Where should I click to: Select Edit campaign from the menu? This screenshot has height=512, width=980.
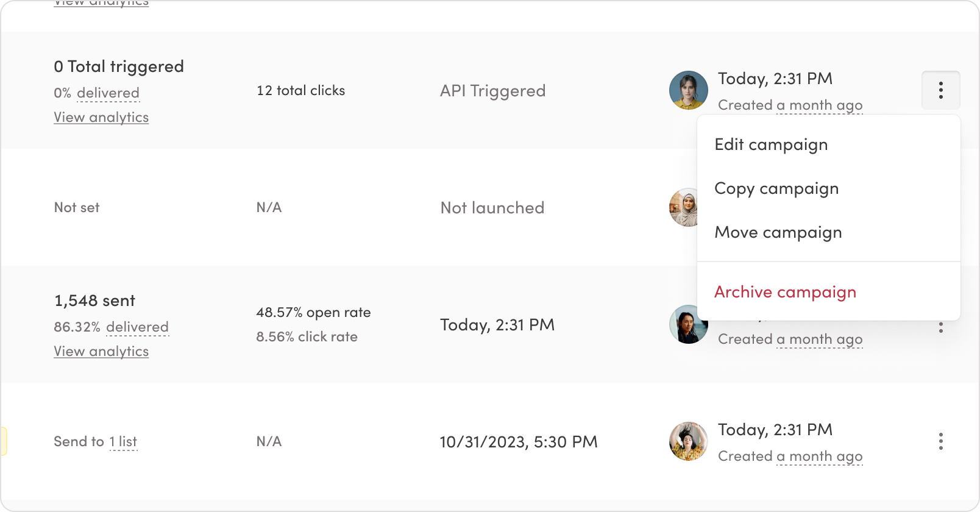pos(771,144)
